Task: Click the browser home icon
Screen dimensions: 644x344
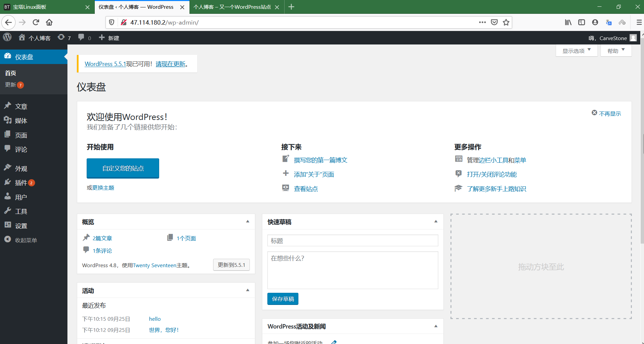Action: [49, 22]
